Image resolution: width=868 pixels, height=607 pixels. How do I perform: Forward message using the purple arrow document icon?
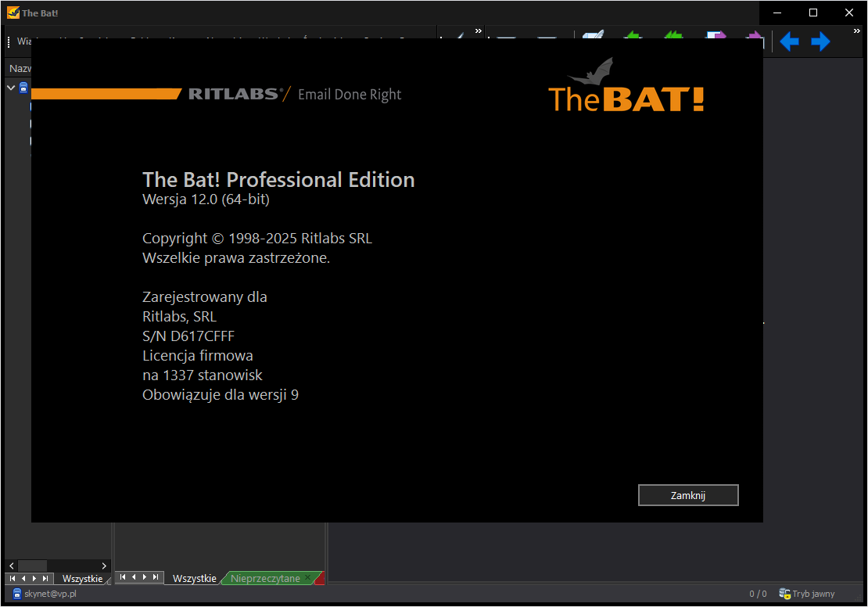(716, 35)
